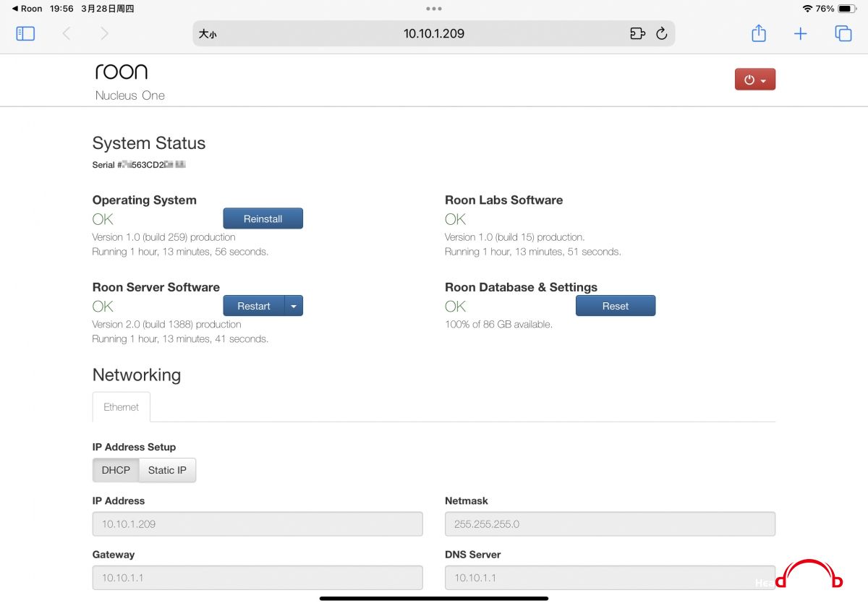Viewport: 868px width, 606px height.
Task: Tap the battery status icon
Action: point(847,9)
